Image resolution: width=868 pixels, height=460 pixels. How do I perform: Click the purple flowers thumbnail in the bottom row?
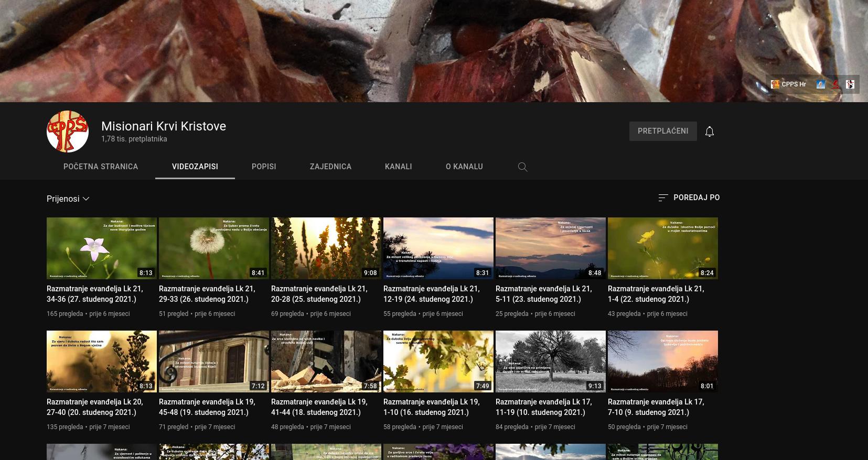click(438, 452)
